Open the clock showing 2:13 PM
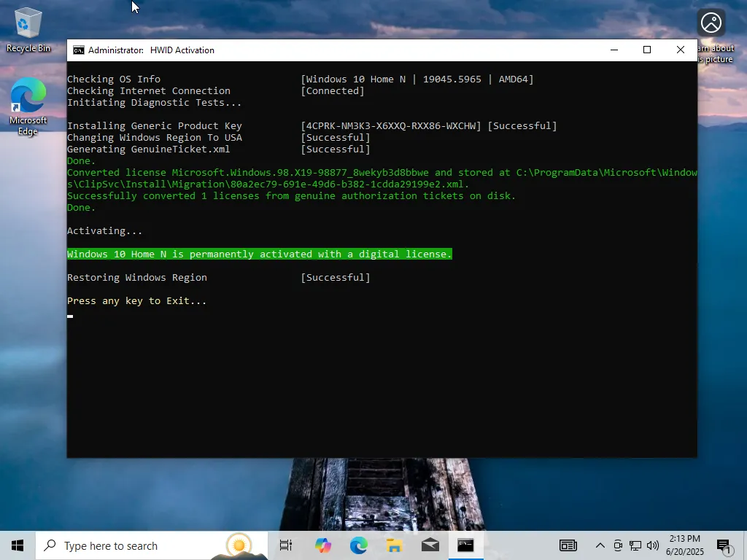The image size is (747, 560). (x=684, y=545)
